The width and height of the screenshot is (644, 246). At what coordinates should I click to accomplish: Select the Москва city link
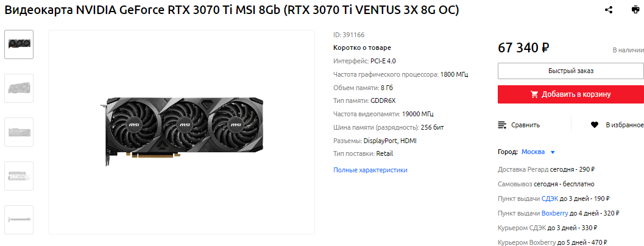coord(533,152)
